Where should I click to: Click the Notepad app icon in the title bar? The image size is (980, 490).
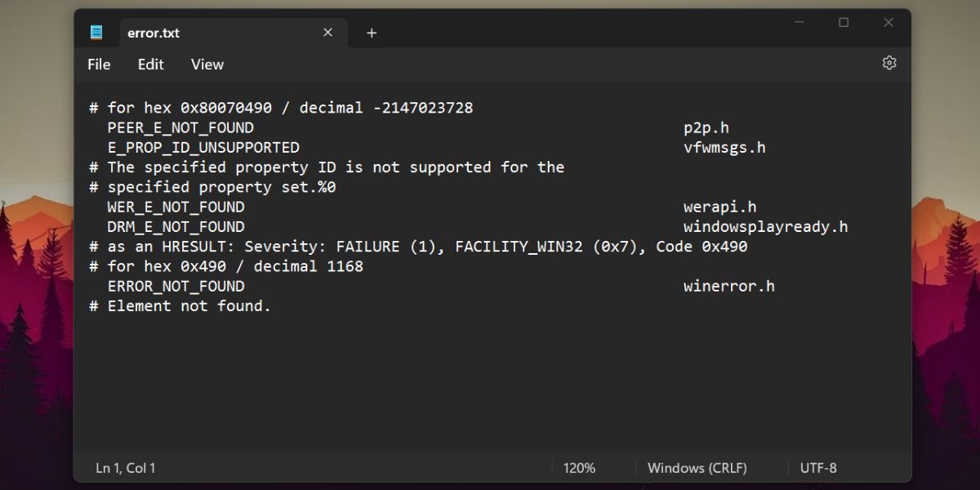coord(96,33)
